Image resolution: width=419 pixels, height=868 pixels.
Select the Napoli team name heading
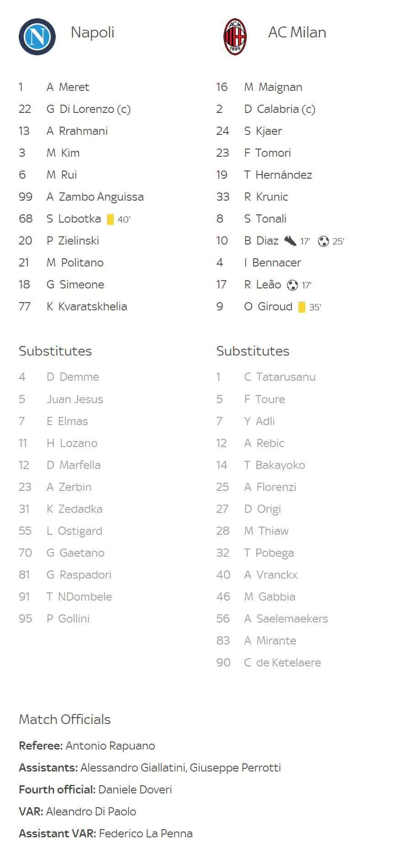point(93,32)
